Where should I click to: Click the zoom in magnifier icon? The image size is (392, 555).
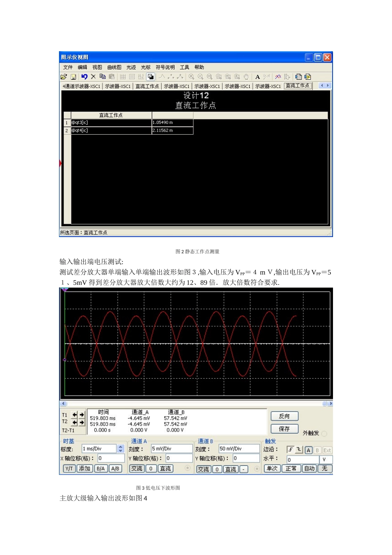[x=191, y=77]
